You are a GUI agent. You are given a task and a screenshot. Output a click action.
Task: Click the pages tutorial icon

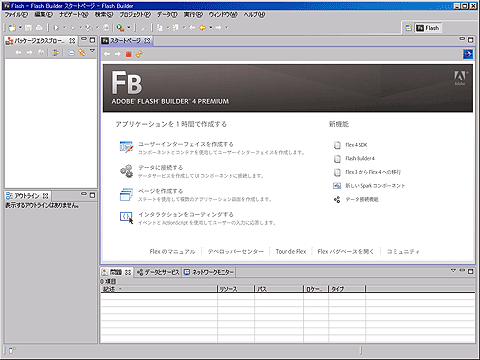pyautogui.click(x=126, y=194)
